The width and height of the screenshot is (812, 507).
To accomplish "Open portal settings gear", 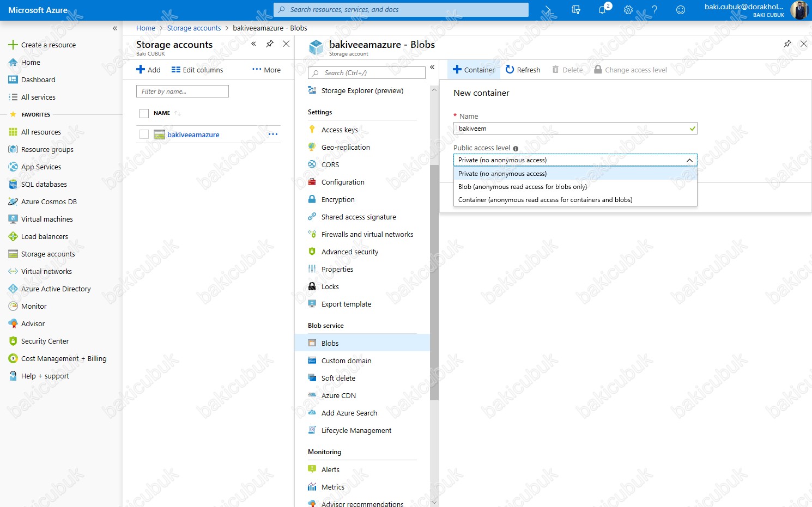I will pyautogui.click(x=628, y=10).
